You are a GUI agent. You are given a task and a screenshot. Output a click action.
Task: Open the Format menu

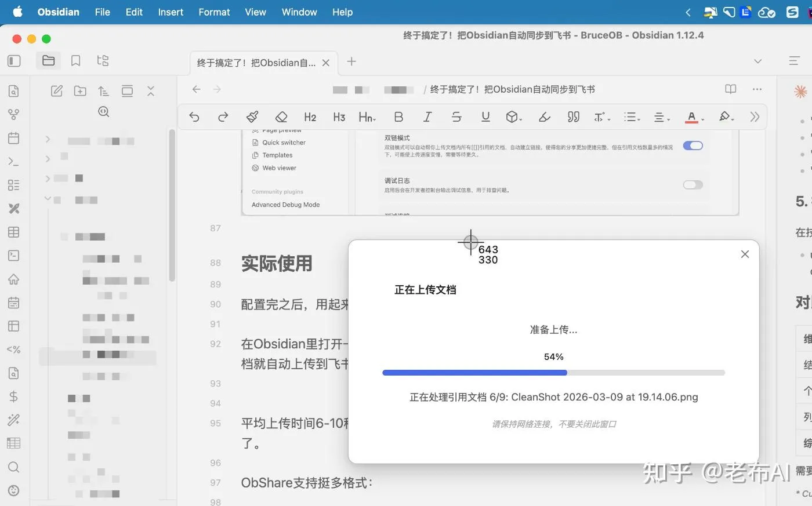tap(214, 12)
